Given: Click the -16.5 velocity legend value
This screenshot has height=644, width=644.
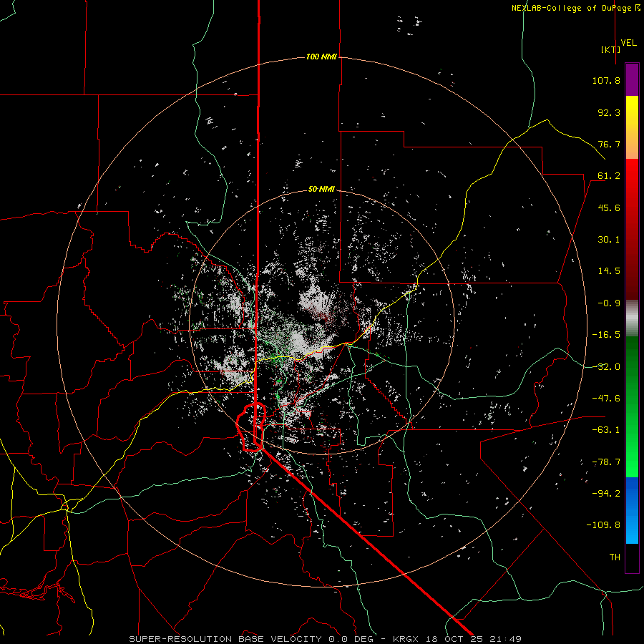Looking at the screenshot, I should click(606, 335).
